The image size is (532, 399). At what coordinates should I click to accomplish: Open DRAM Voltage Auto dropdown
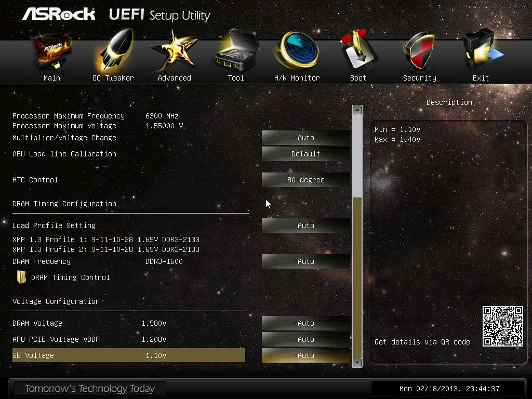(x=305, y=323)
